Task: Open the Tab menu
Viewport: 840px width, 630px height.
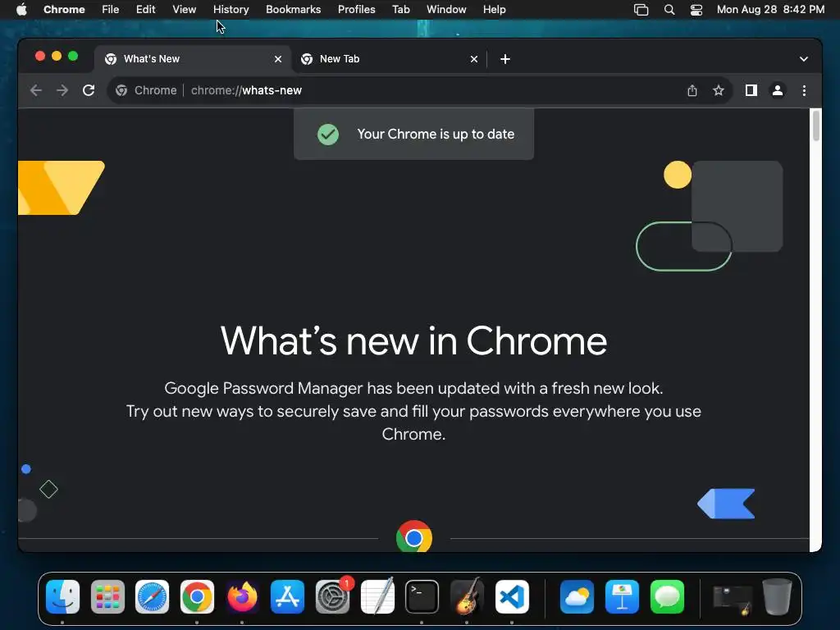Action: point(400,10)
